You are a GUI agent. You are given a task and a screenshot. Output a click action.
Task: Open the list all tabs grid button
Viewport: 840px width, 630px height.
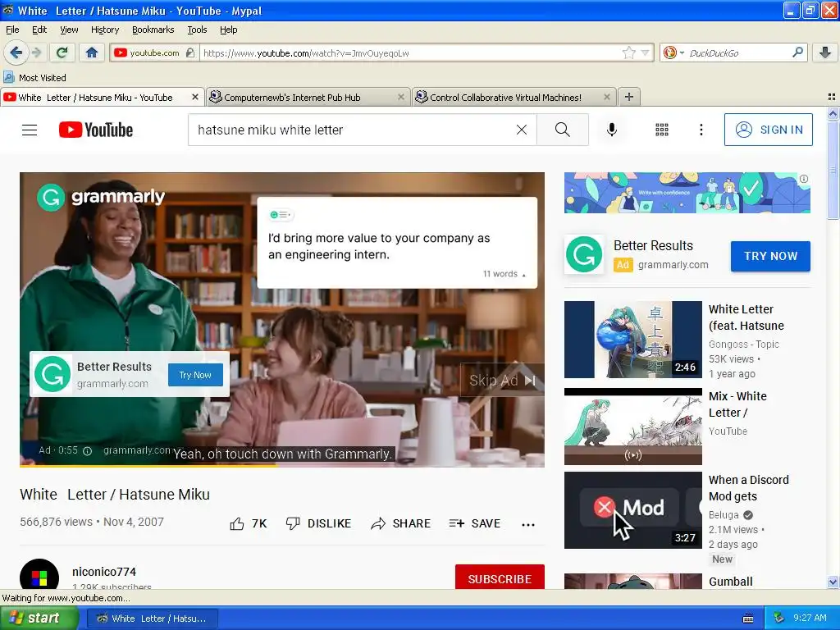point(832,97)
